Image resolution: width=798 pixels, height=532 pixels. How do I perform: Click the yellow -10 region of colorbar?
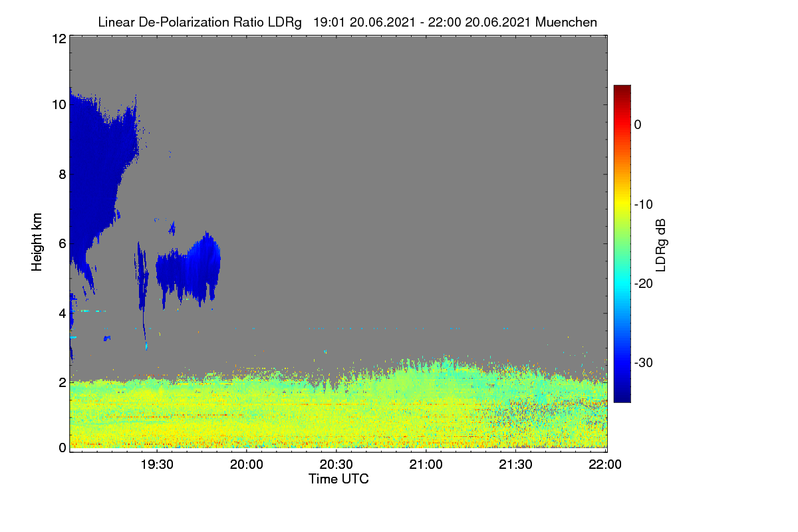[622, 203]
